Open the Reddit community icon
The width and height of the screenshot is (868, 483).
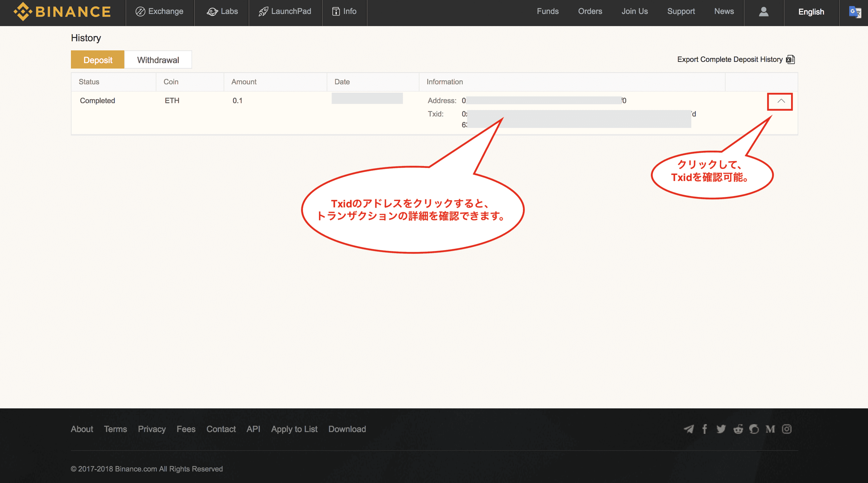pyautogui.click(x=738, y=429)
